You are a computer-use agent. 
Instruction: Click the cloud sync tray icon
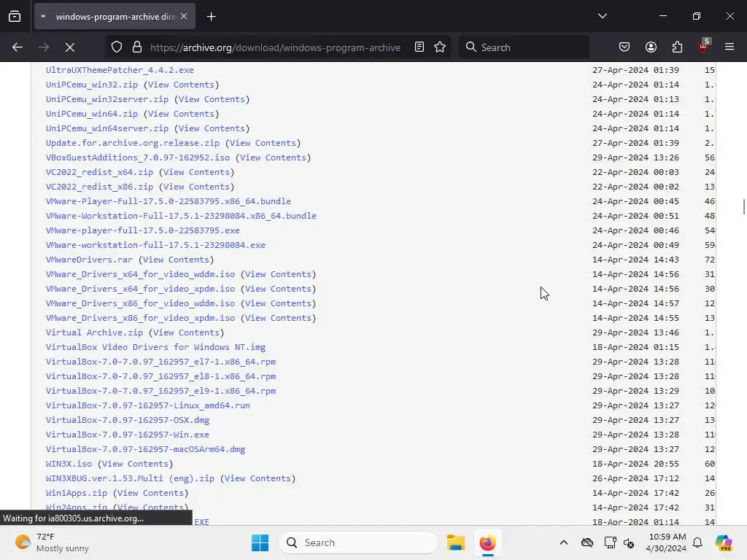pyautogui.click(x=587, y=542)
